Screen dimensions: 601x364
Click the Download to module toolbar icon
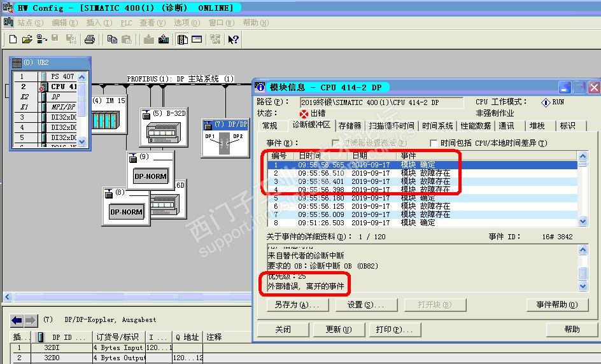[x=149, y=39]
